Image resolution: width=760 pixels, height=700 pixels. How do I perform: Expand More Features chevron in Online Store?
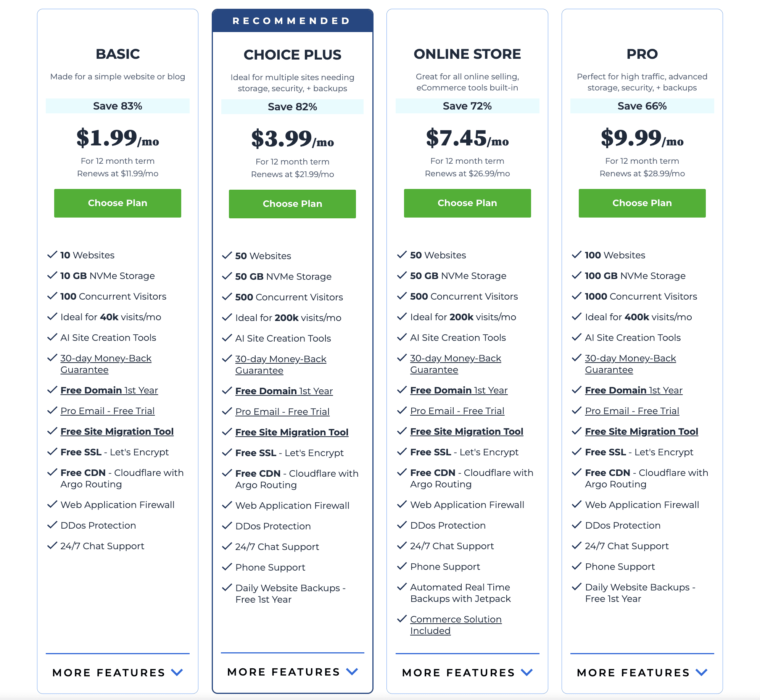click(x=527, y=672)
